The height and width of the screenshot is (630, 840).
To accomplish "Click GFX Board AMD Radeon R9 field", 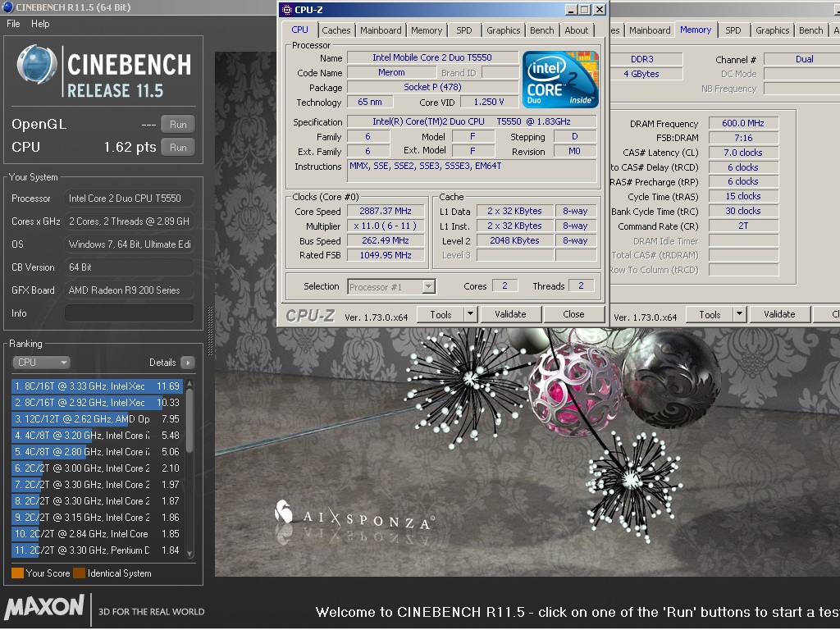I will [129, 290].
